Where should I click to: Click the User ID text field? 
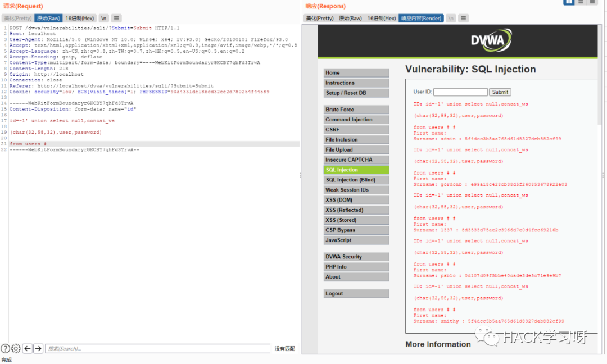pos(460,92)
